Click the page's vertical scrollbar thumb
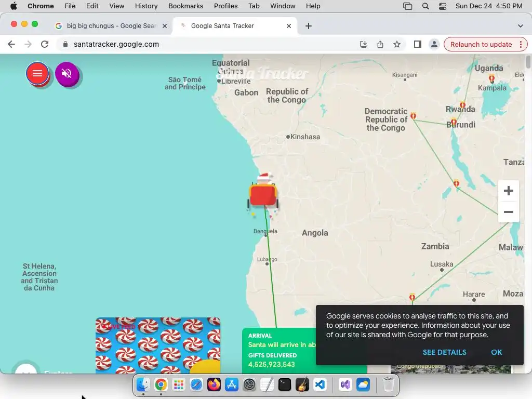Image resolution: width=532 pixels, height=399 pixels. (x=528, y=62)
